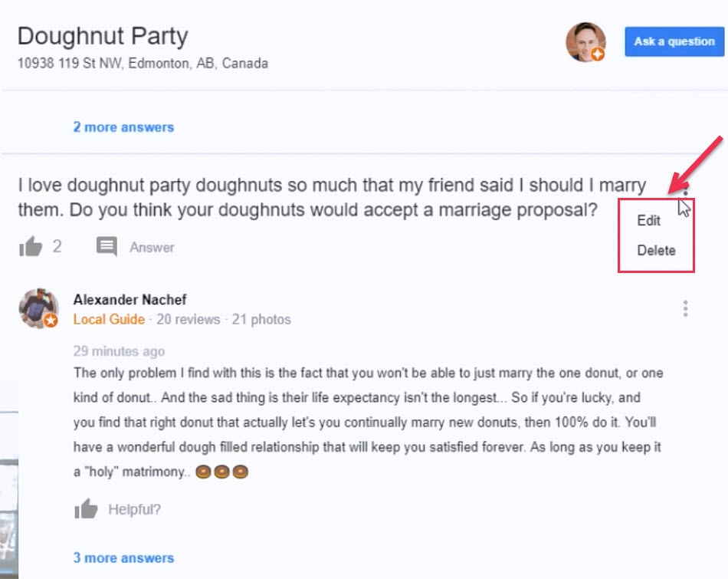728x579 pixels.
Task: Click Alexander Nachef's profile picture
Action: pyautogui.click(x=38, y=308)
